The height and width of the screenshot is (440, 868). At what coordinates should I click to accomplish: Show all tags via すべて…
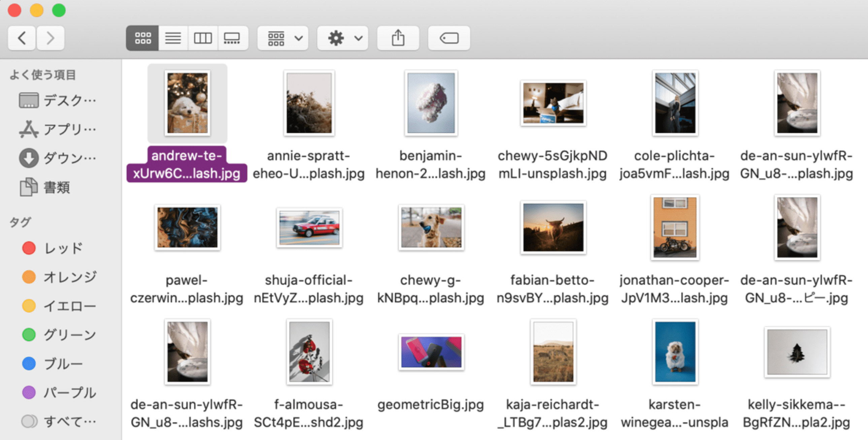59,421
